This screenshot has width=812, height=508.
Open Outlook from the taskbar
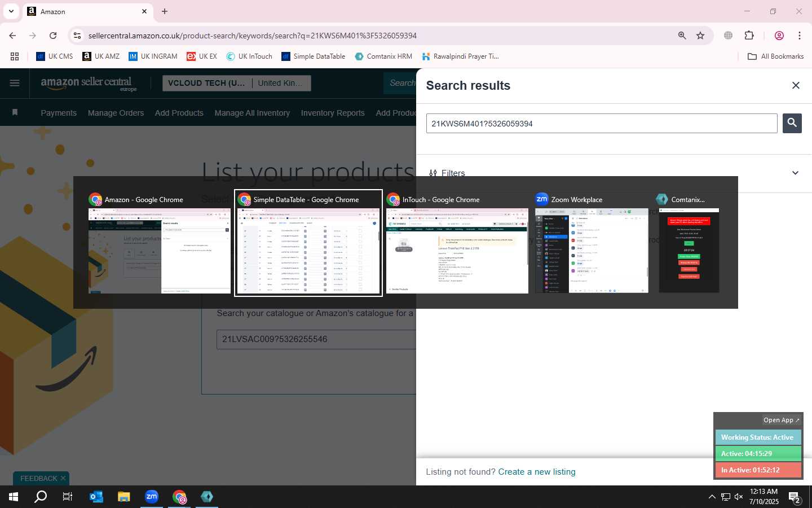point(96,497)
